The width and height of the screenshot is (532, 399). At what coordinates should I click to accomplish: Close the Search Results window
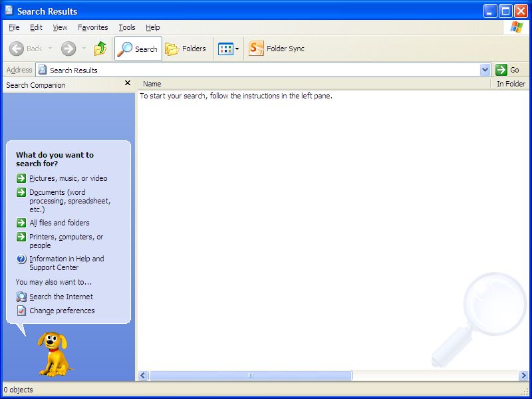(521, 11)
